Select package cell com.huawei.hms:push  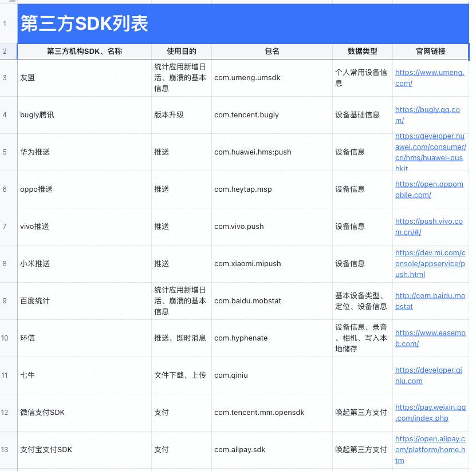[x=272, y=152]
